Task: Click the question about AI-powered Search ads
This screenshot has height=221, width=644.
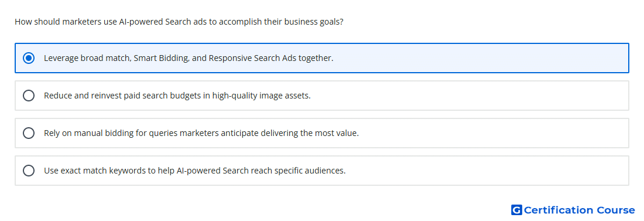Action: 179,22
